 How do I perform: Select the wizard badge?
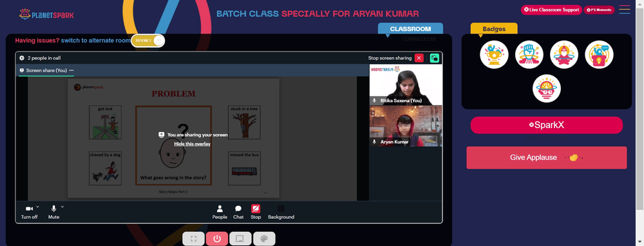(564, 55)
